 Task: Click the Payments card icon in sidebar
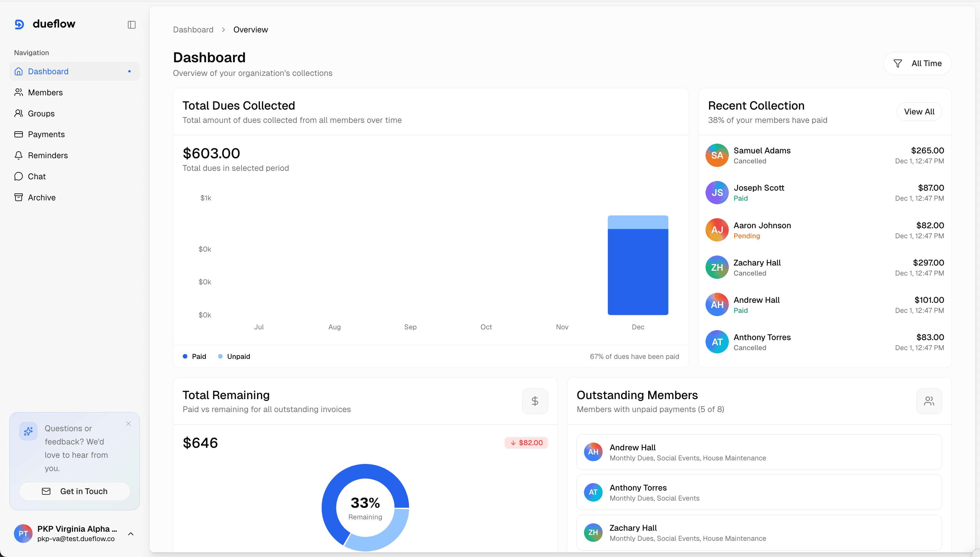[x=19, y=134]
